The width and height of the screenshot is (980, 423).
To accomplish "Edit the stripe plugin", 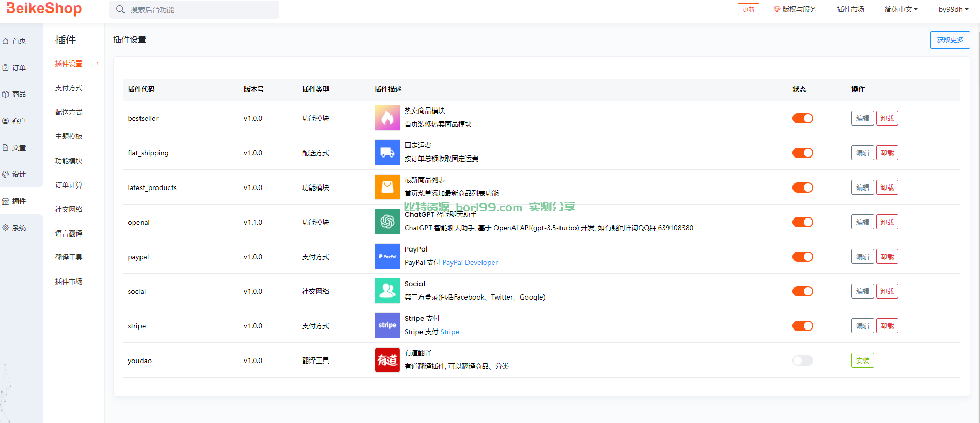I will [x=863, y=326].
